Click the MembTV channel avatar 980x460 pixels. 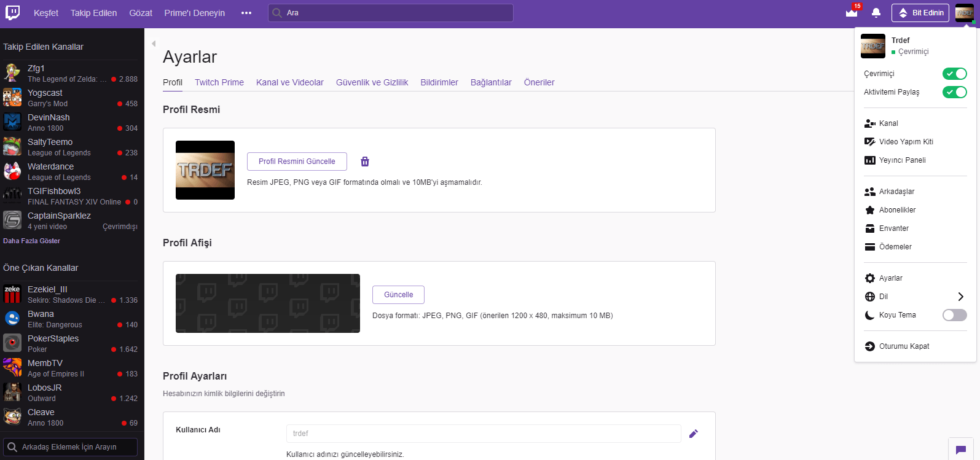click(x=12, y=368)
